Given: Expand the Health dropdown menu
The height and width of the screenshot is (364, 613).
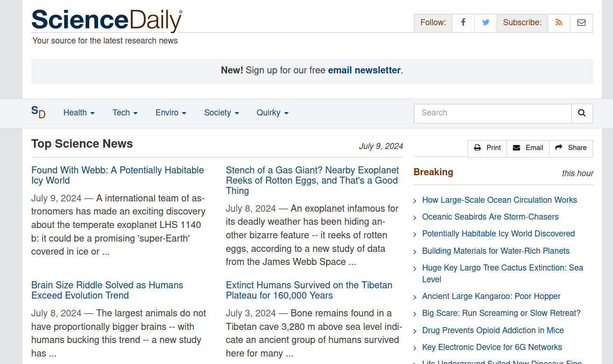Looking at the screenshot, I should 79,113.
